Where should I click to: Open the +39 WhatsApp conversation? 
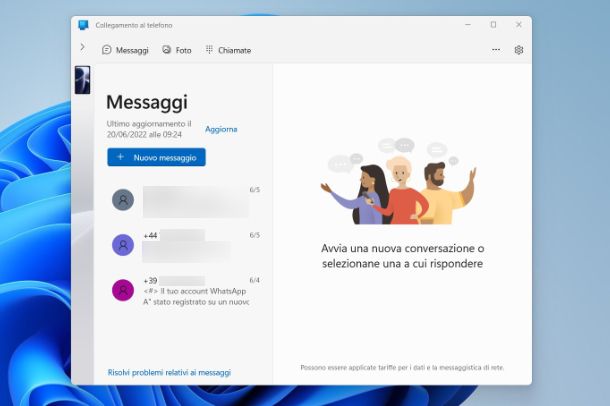click(x=186, y=290)
